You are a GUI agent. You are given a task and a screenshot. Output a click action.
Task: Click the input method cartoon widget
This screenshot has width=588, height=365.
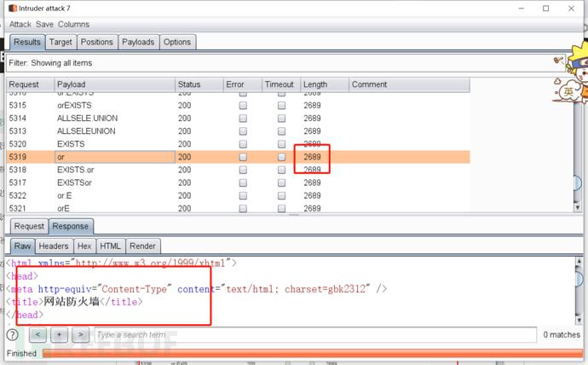572,73
